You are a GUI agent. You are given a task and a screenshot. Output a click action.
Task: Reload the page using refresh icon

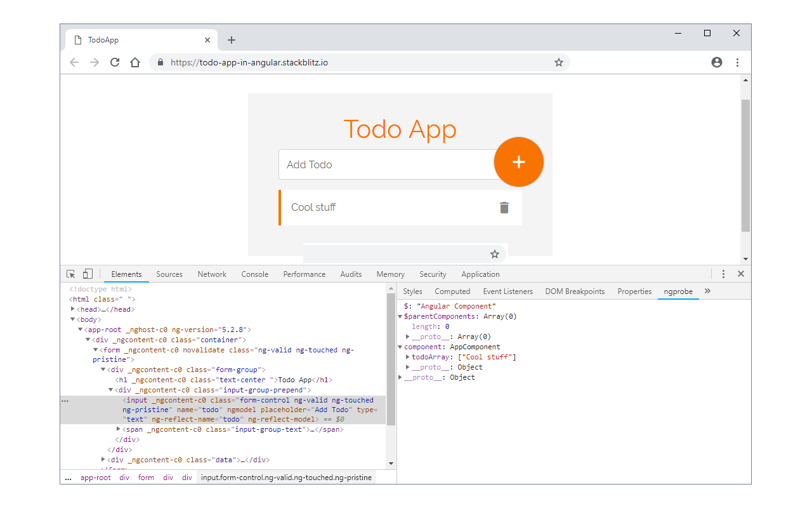(115, 62)
